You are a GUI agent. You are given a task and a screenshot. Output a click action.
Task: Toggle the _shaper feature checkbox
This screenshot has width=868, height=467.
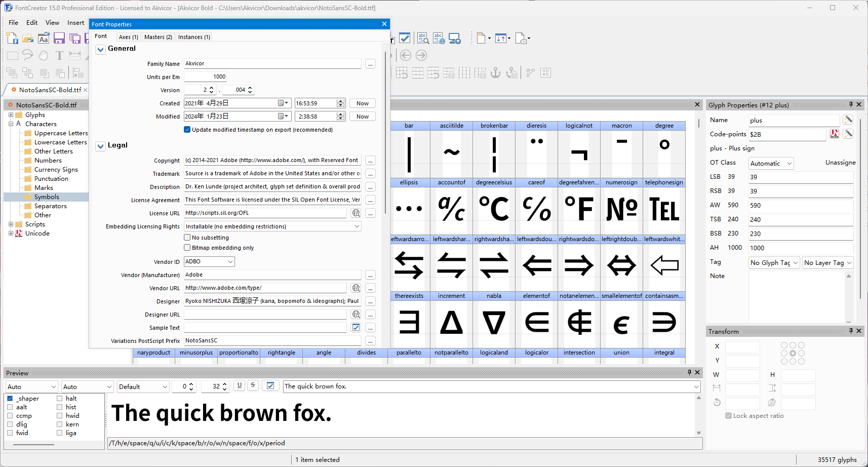[x=10, y=399]
